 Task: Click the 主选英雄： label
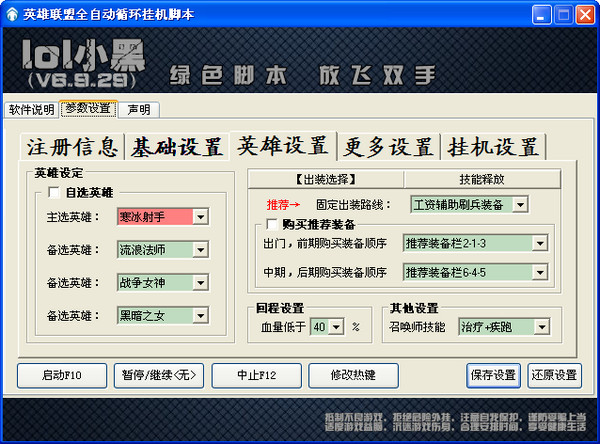coord(73,217)
